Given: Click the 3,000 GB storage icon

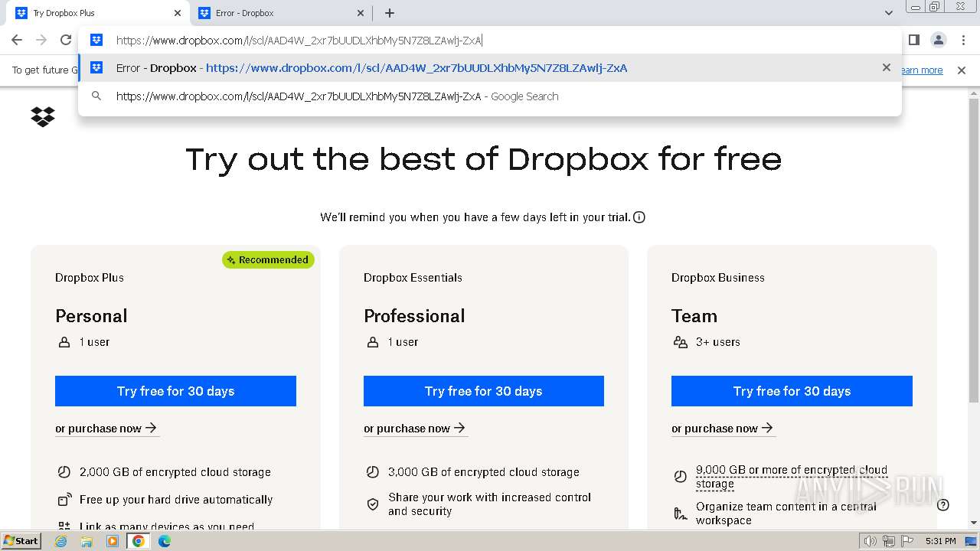Looking at the screenshot, I should point(373,472).
